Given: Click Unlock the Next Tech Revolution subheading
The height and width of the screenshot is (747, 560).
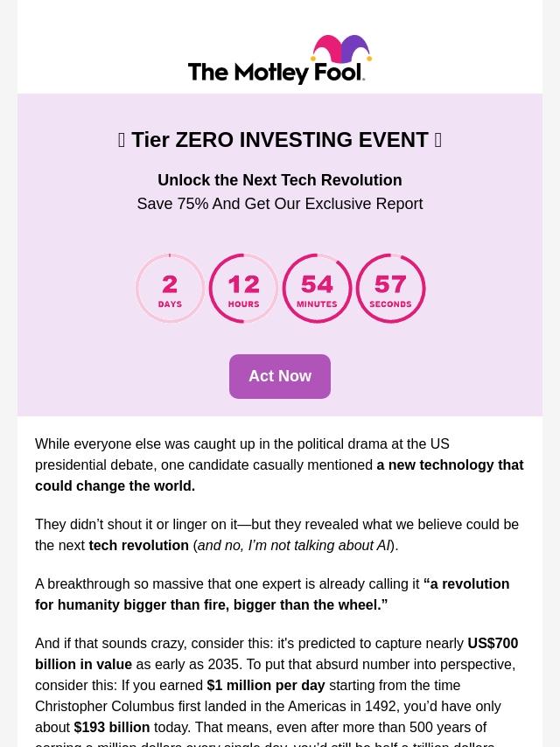Looking at the screenshot, I should pos(280,180).
